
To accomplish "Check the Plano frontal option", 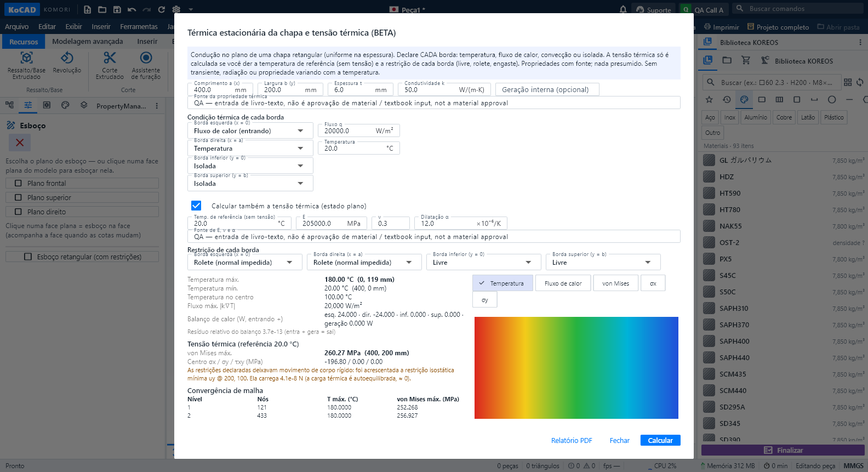I will (18, 183).
